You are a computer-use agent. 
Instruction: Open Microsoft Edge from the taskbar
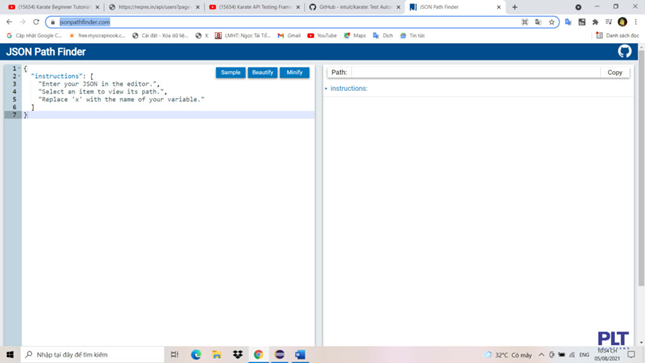196,354
